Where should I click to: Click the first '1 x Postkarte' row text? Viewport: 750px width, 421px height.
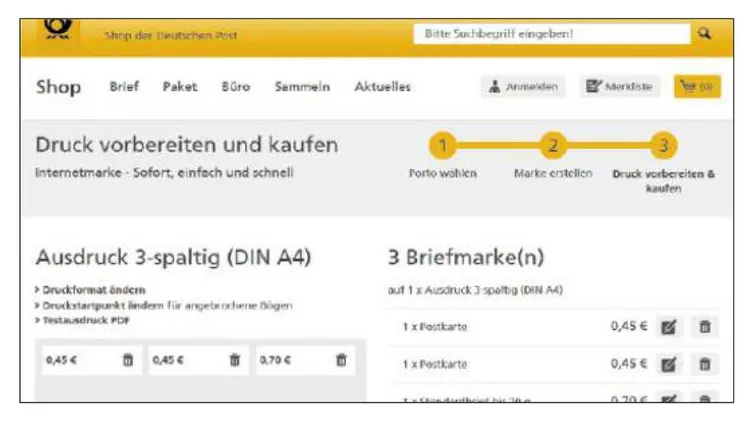[x=434, y=327]
